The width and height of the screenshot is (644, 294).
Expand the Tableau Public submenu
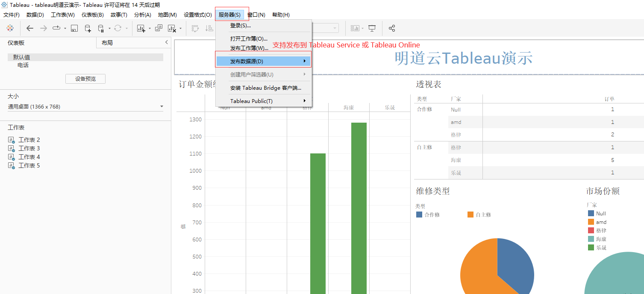(263, 101)
